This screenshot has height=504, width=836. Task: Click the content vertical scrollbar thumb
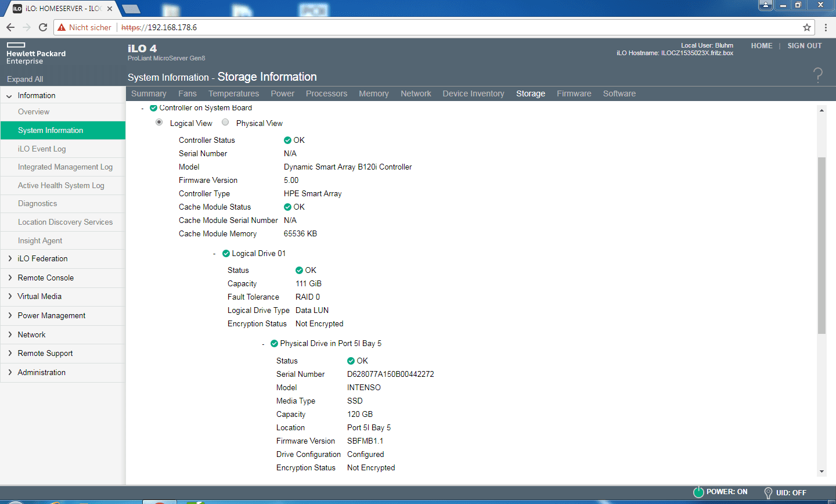point(821,246)
